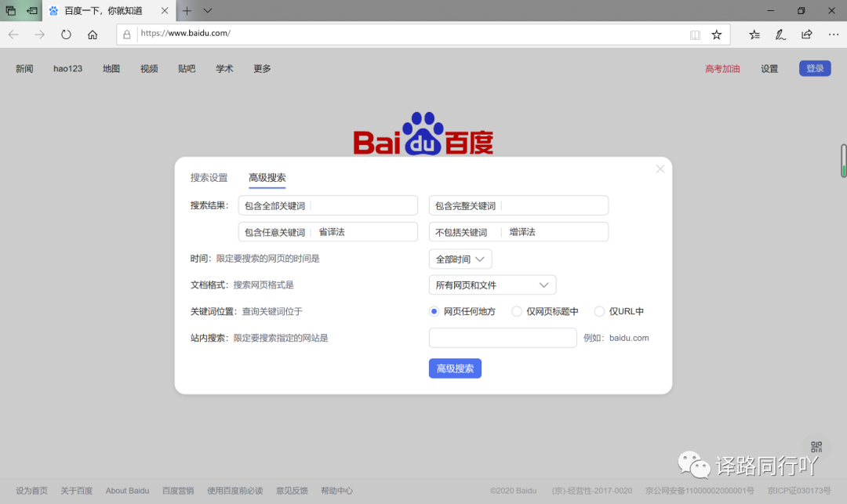
Task: Open 贴吧 navigation link
Action: (x=187, y=68)
